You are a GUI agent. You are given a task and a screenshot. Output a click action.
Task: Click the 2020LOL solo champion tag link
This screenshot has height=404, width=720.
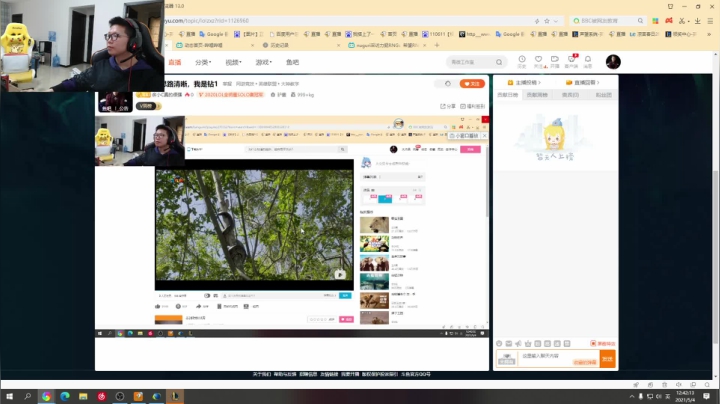[231, 95]
